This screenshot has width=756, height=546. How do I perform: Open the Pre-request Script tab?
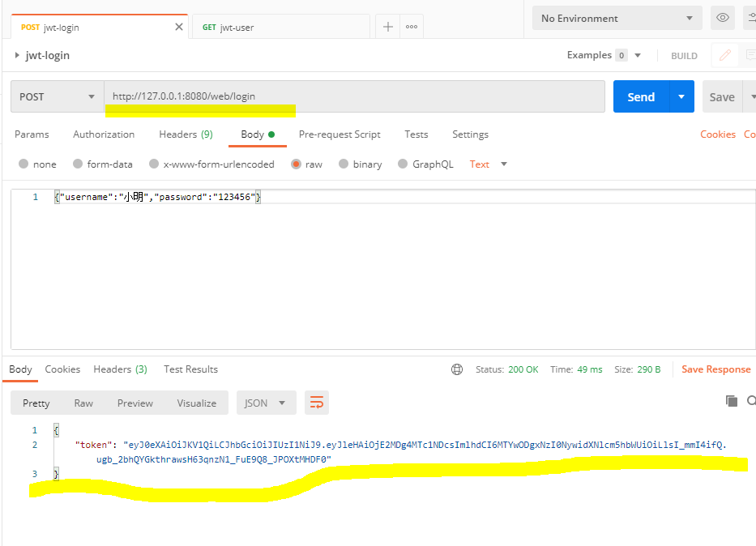pyautogui.click(x=340, y=134)
